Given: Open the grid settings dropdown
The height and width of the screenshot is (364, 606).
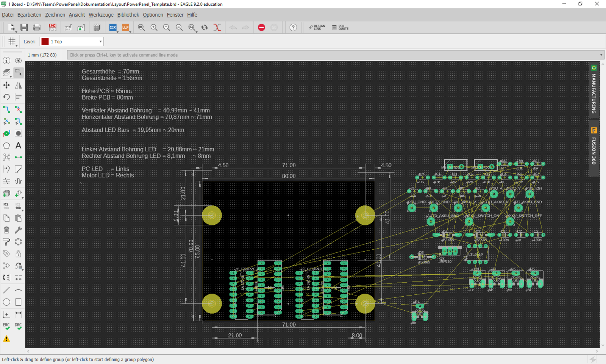Looking at the screenshot, I should [12, 42].
